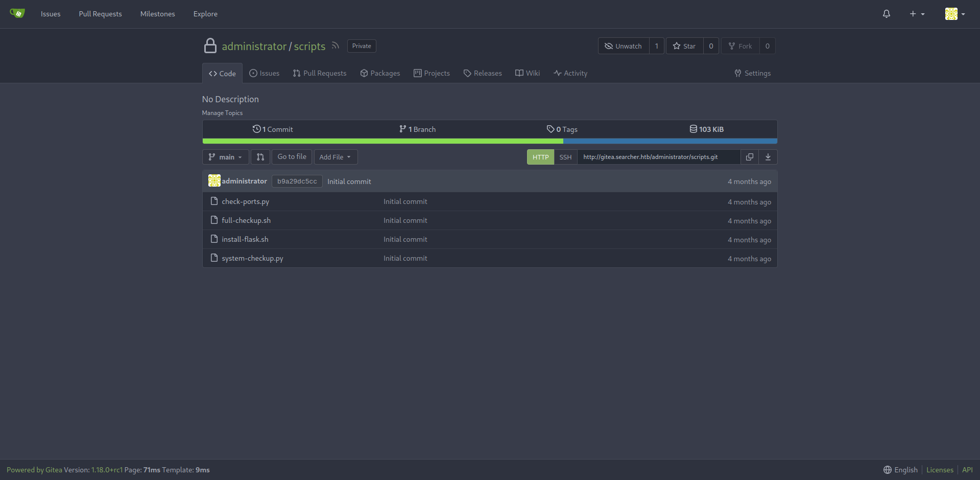Click the Private label badge

(x=362, y=46)
